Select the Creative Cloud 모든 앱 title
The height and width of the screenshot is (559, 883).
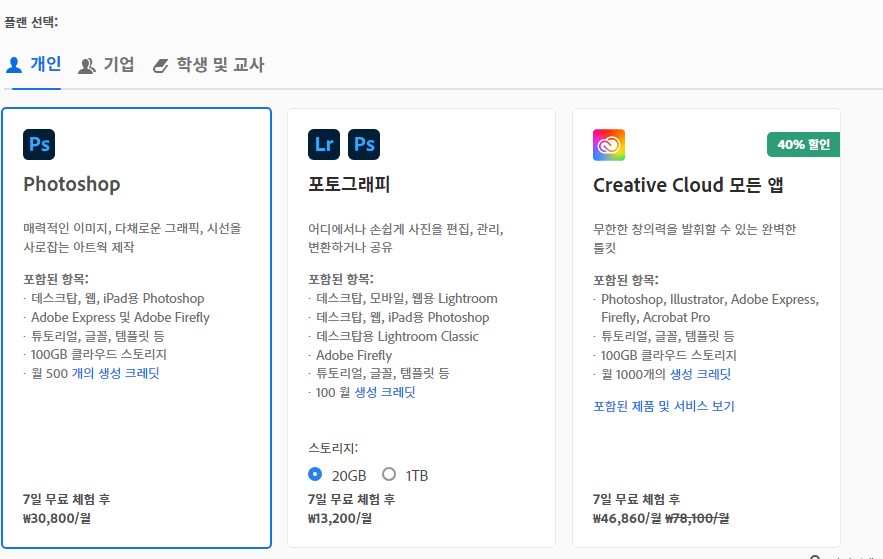coord(688,185)
